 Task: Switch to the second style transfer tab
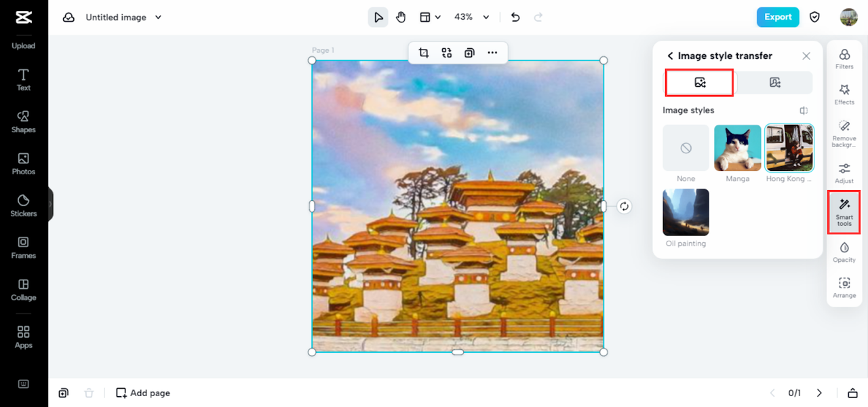click(775, 83)
